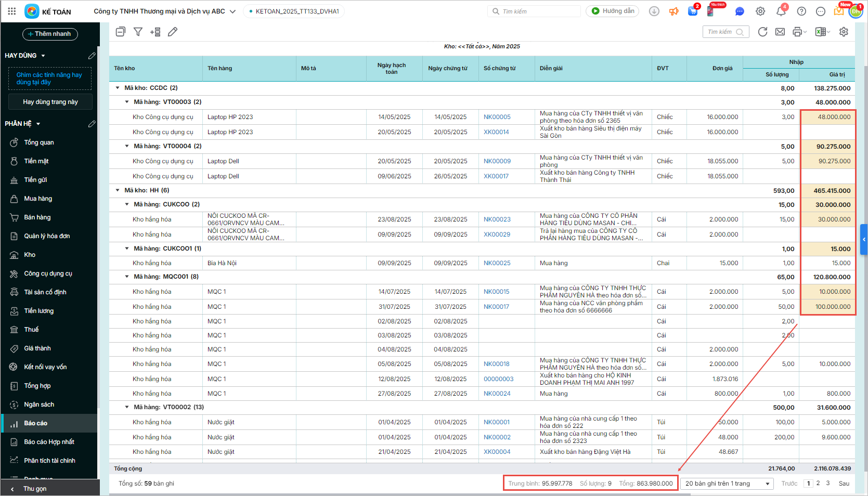
Task: Open the Kho module in sidebar
Action: pyautogui.click(x=30, y=255)
